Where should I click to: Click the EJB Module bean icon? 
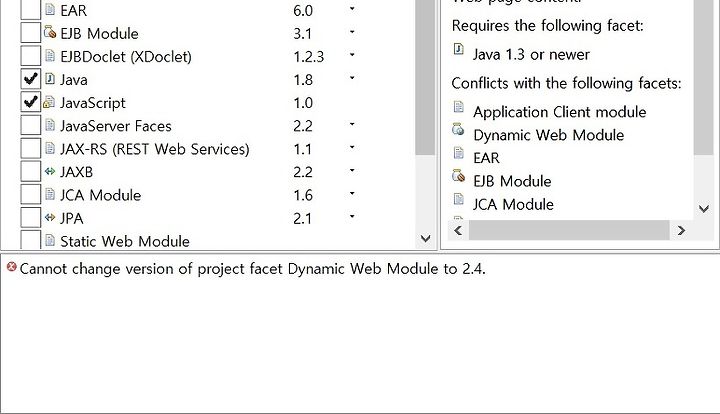click(x=50, y=32)
